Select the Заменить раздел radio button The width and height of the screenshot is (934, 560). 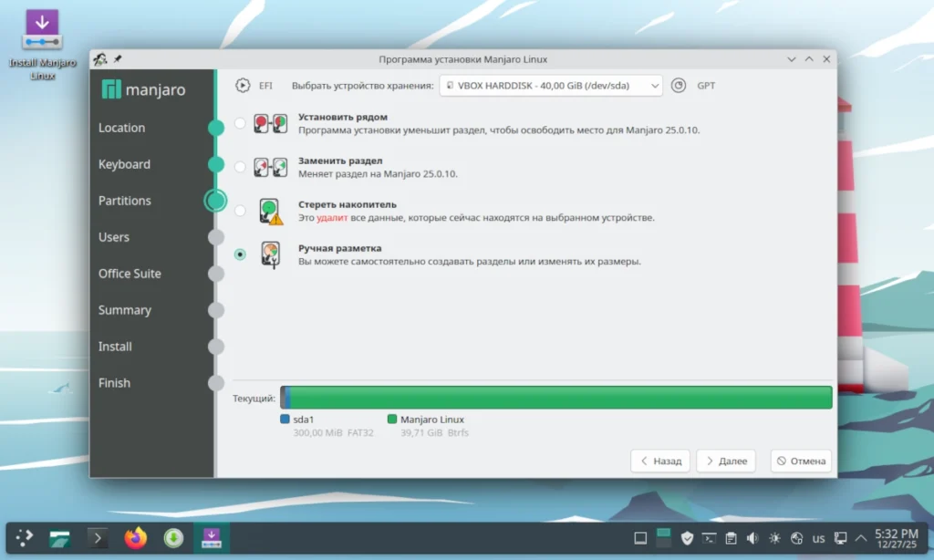[240, 167]
